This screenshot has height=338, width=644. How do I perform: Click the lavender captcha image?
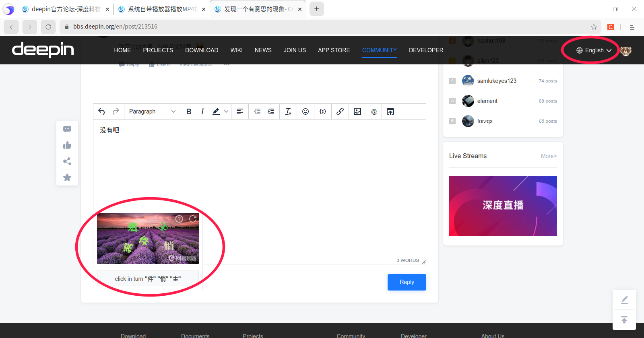coord(148,239)
